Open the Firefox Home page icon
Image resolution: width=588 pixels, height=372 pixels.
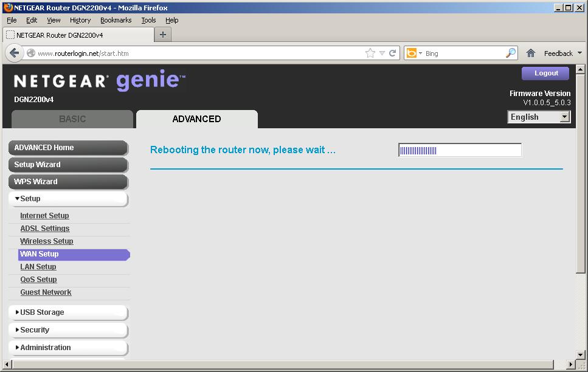(531, 53)
